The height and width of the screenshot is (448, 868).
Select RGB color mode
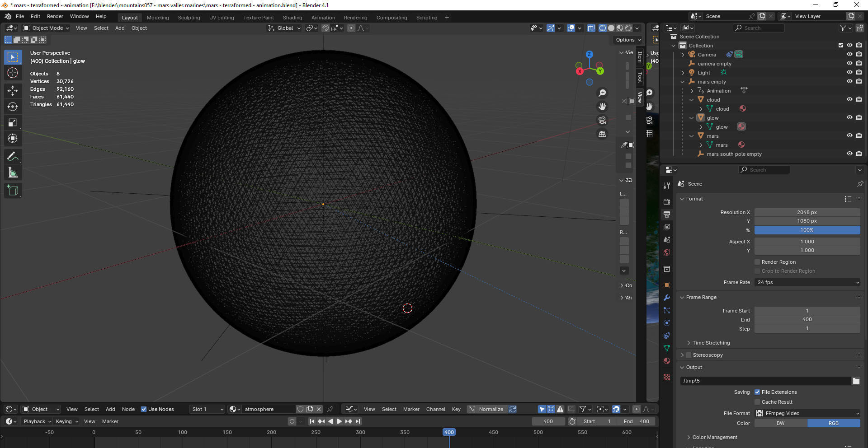[834, 423]
